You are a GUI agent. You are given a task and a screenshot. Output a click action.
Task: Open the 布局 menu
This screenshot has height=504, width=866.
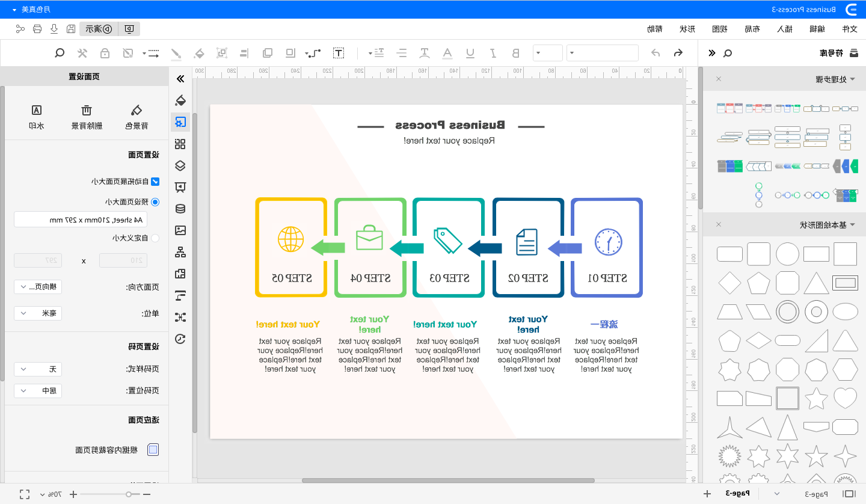pyautogui.click(x=752, y=29)
